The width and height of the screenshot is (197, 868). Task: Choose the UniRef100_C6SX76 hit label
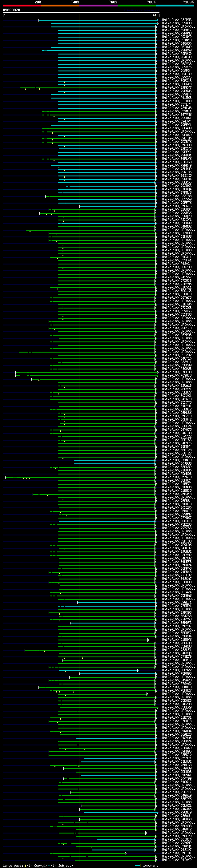pos(177,67)
